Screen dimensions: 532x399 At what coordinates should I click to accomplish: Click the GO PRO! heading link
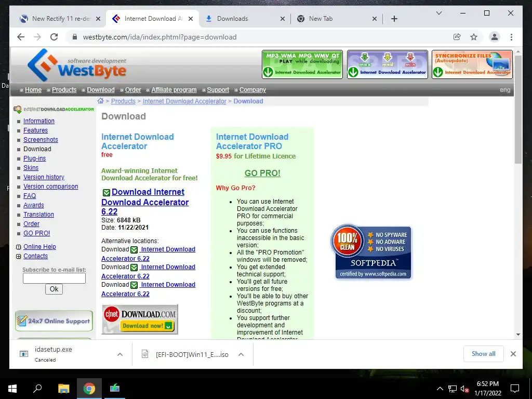pyautogui.click(x=262, y=173)
